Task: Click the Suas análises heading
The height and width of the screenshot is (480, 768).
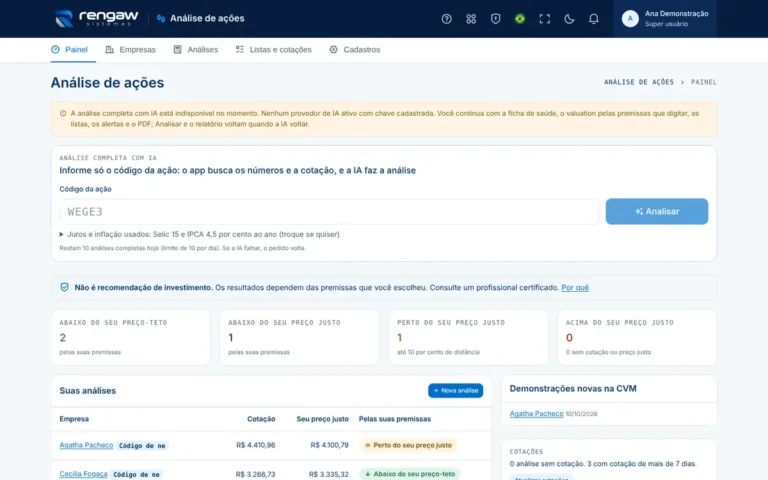Action: (x=88, y=391)
